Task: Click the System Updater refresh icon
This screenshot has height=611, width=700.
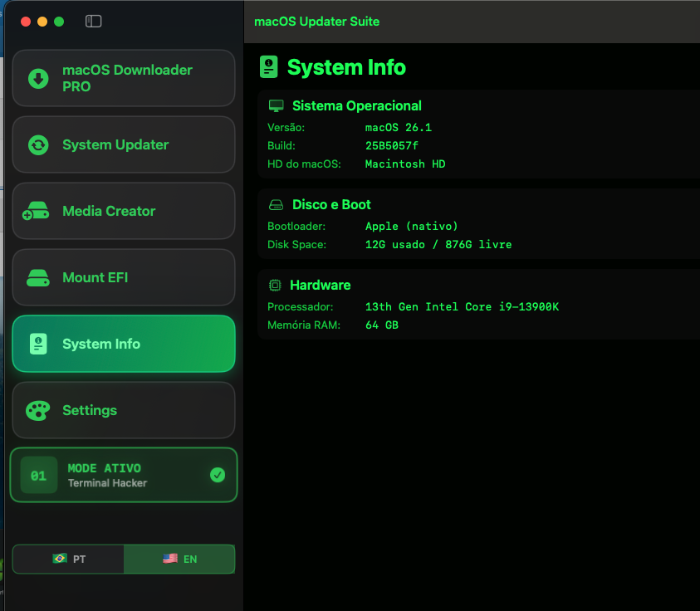Action: coord(38,145)
